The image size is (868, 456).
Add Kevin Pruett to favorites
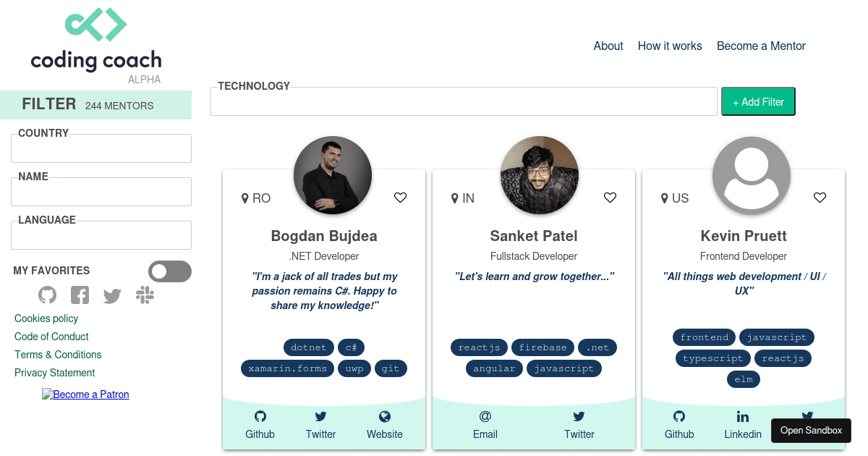820,197
